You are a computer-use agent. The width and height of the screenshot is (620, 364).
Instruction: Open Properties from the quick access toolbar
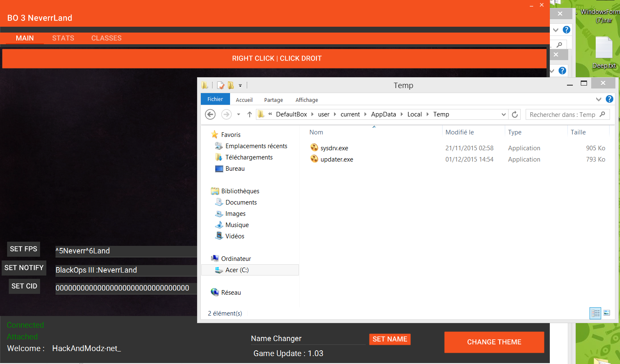[x=220, y=85]
